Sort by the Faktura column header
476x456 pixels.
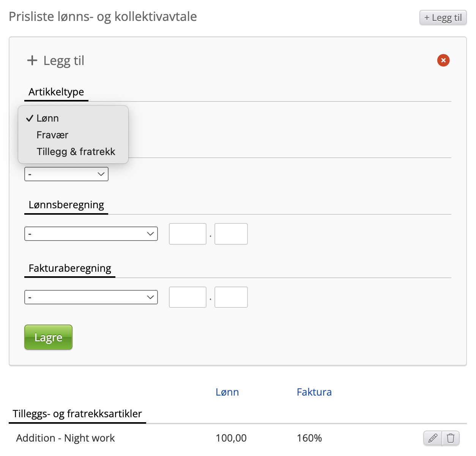coord(314,392)
